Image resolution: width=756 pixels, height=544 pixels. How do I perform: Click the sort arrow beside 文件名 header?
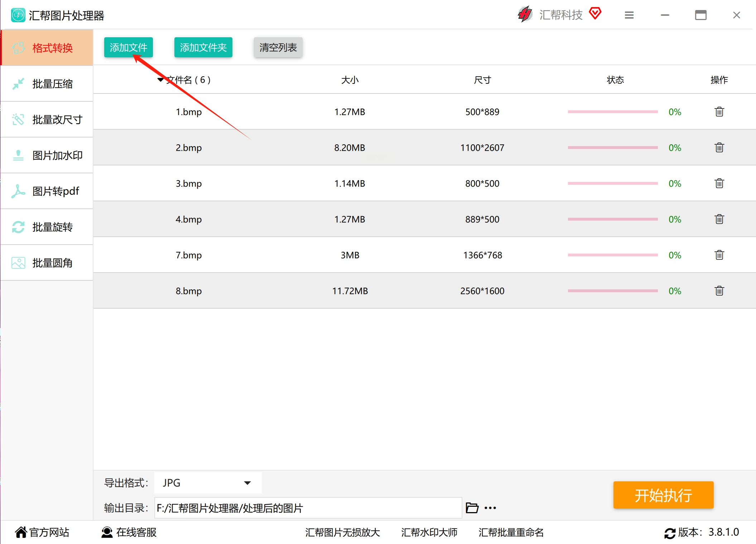[160, 80]
